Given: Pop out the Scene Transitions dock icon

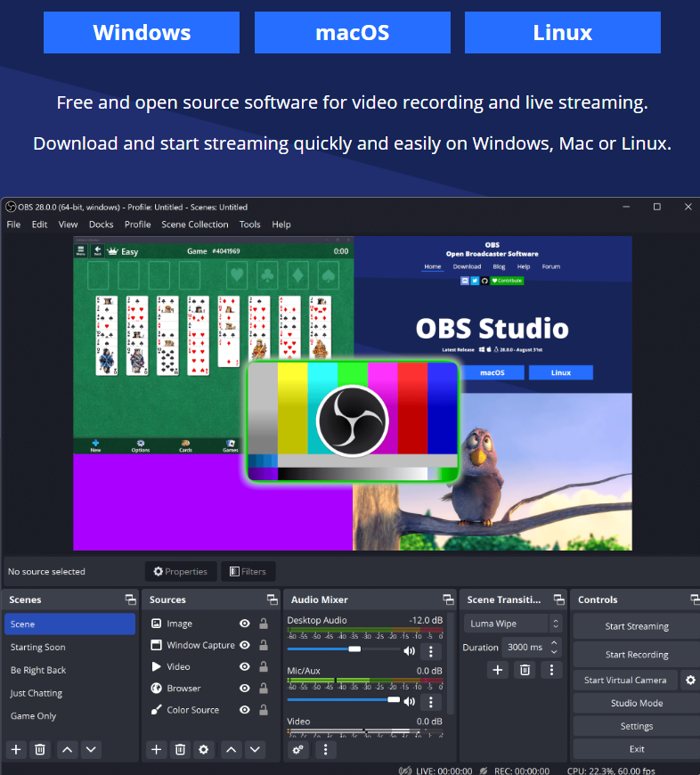Looking at the screenshot, I should coord(558,600).
